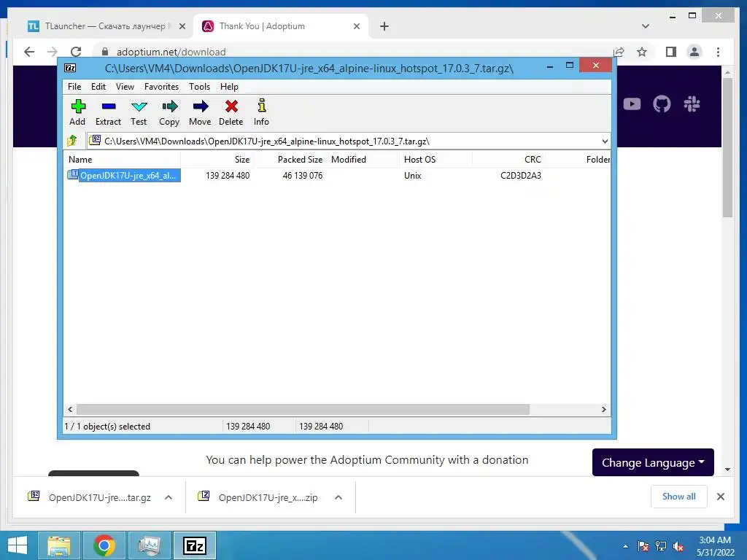Expand tar.gz download options chevron

(x=169, y=497)
